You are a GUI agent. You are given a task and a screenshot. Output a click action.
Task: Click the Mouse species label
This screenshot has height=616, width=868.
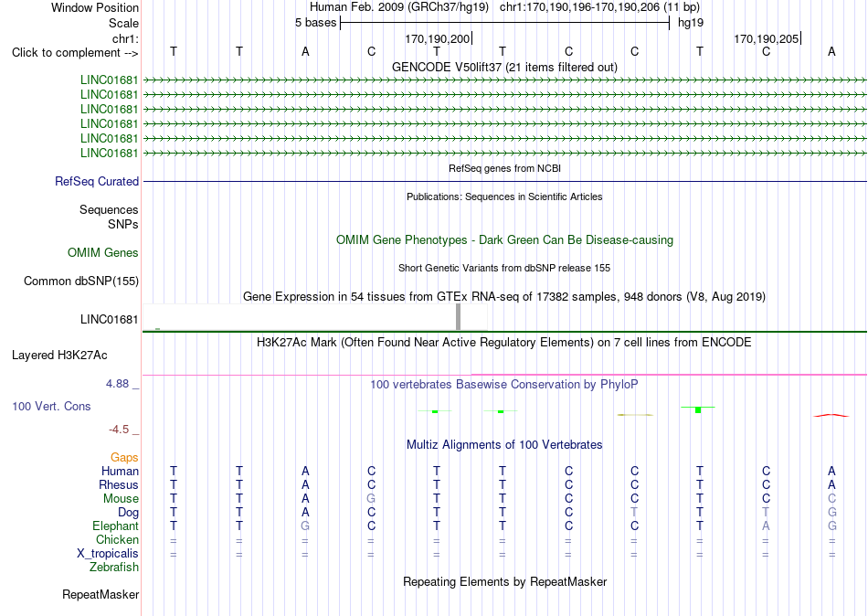(x=121, y=499)
